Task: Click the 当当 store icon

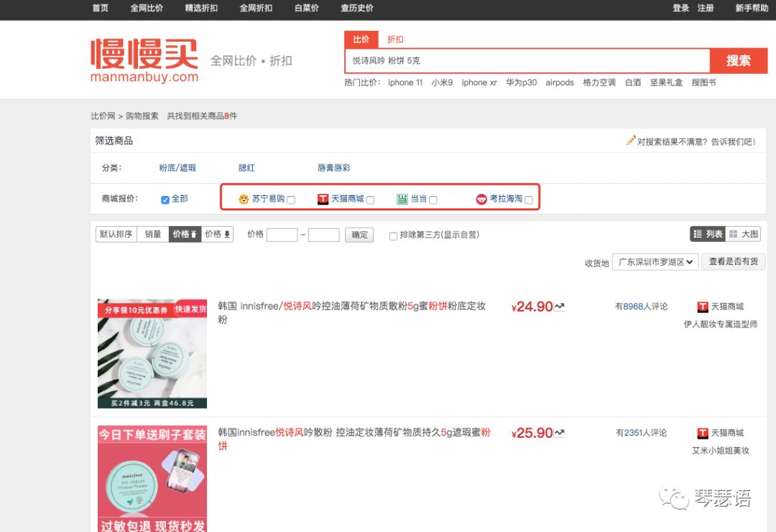Action: (x=403, y=199)
